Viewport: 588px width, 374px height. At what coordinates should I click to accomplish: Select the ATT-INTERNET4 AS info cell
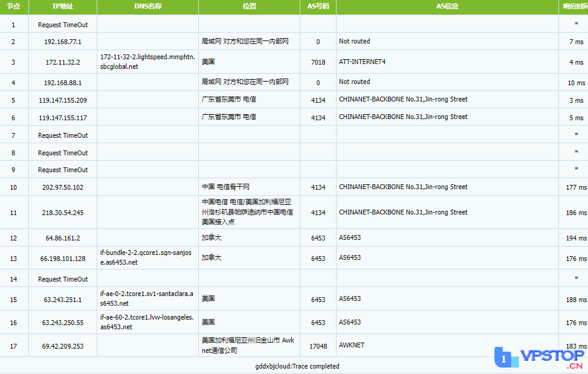coord(363,62)
